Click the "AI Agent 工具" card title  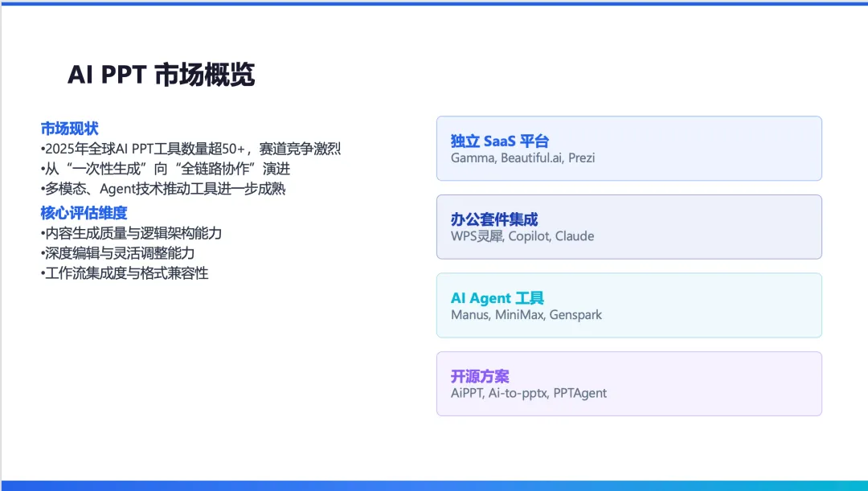[497, 298]
